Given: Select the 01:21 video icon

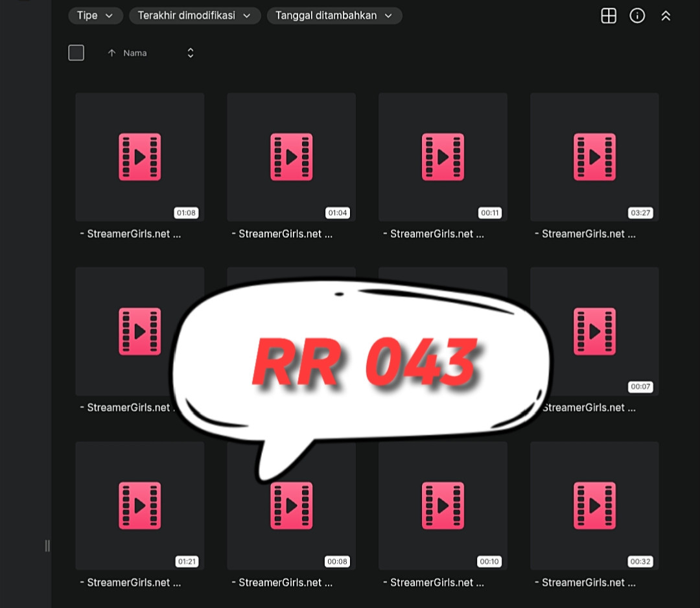Looking at the screenshot, I should 140,506.
